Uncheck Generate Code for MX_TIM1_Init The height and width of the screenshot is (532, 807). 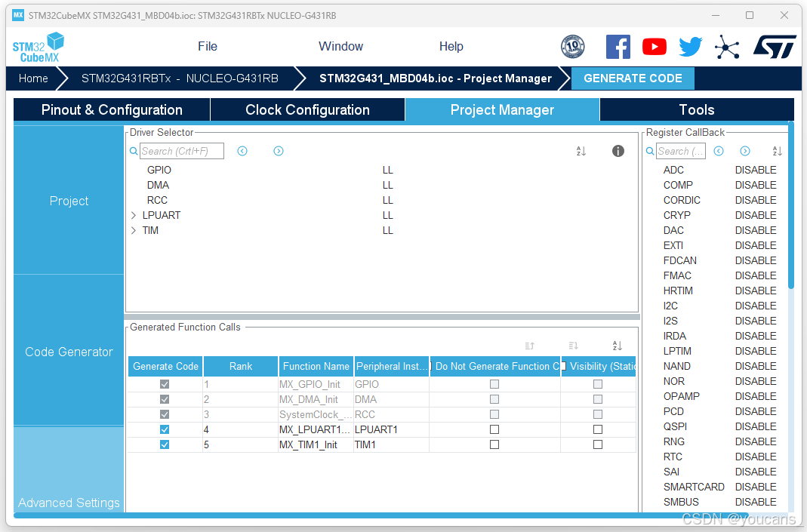165,444
